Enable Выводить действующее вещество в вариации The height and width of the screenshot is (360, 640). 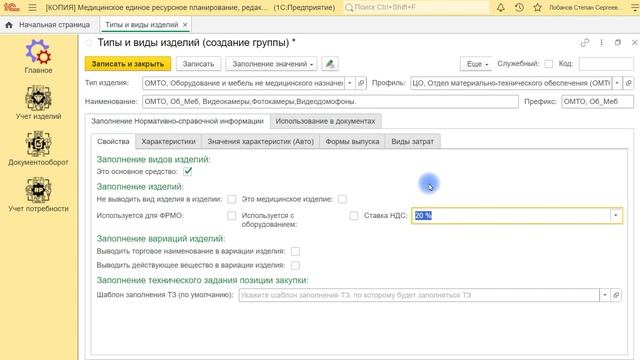point(295,266)
